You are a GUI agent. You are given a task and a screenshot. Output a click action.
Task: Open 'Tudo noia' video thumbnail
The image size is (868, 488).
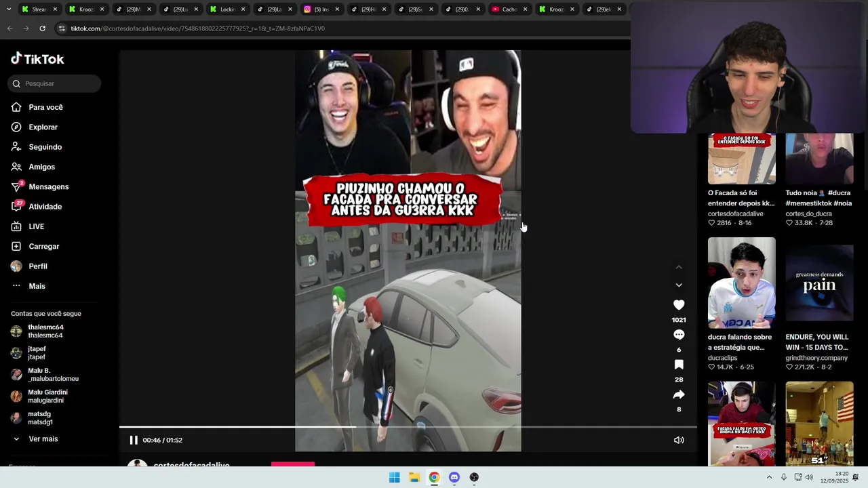[x=819, y=159]
